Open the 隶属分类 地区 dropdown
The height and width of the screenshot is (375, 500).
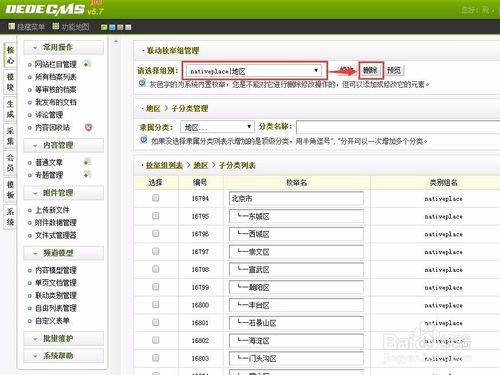pos(217,127)
